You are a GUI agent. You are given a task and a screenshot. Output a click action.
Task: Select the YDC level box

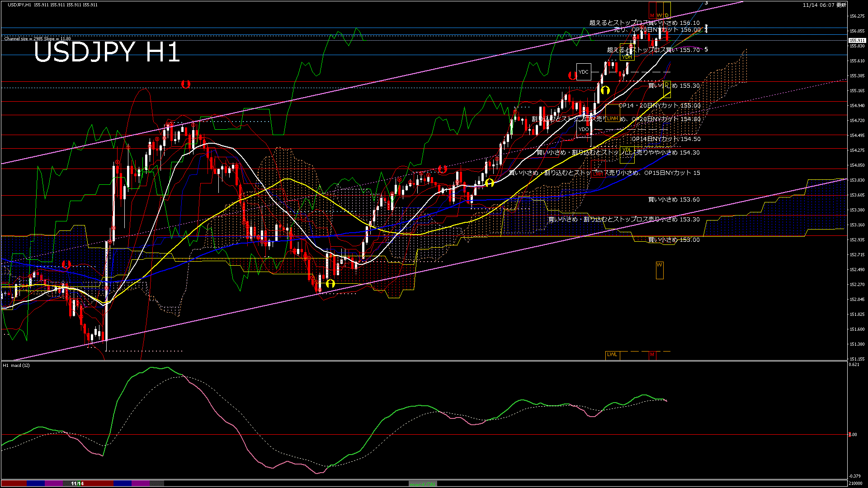coord(584,72)
